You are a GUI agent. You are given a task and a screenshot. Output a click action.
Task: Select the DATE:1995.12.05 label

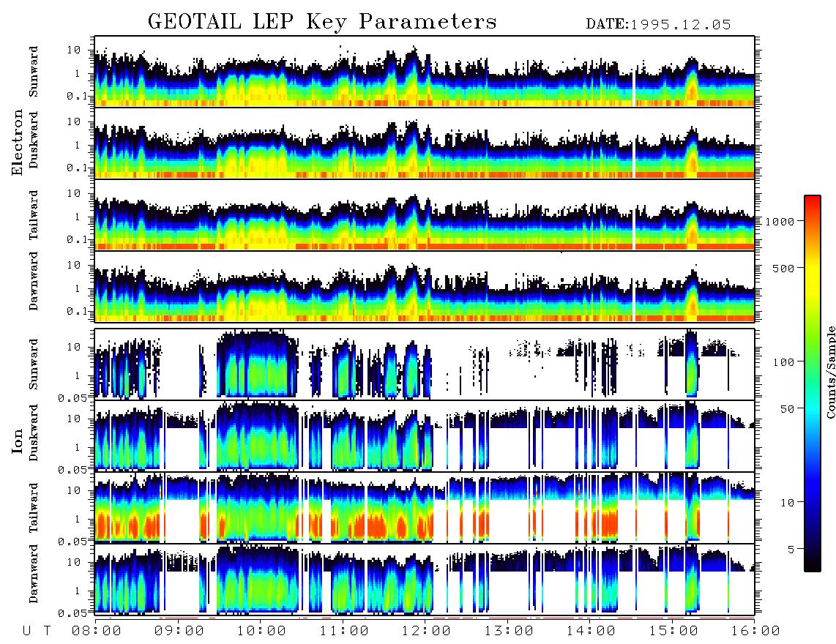pos(658,25)
